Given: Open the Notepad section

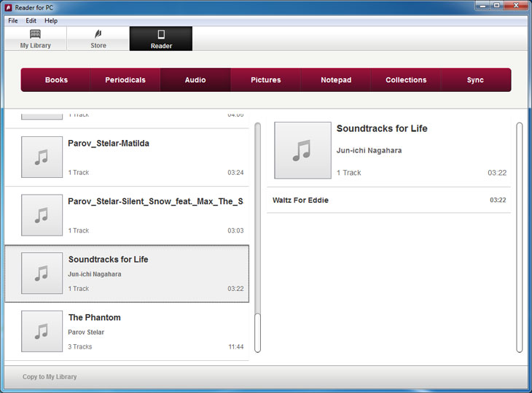Looking at the screenshot, I should tap(336, 80).
